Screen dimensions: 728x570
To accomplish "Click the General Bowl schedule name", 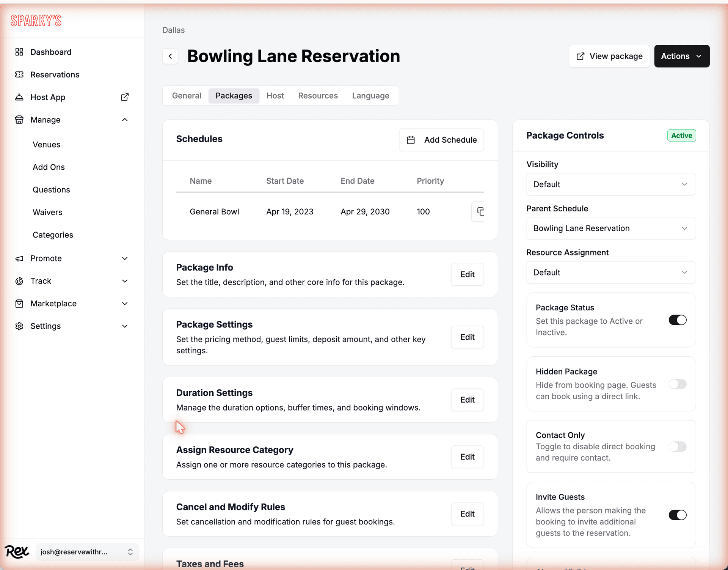I will [214, 212].
